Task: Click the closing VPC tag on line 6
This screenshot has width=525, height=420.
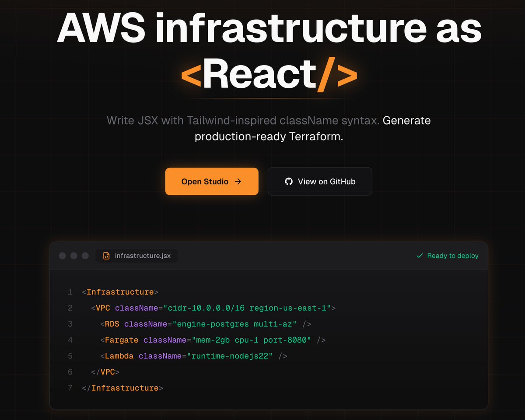Action: point(105,372)
